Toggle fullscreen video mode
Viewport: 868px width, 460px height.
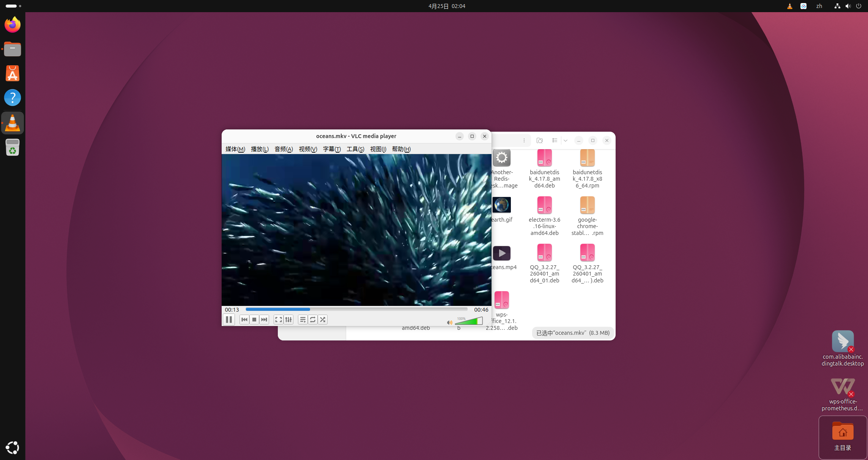coord(279,320)
